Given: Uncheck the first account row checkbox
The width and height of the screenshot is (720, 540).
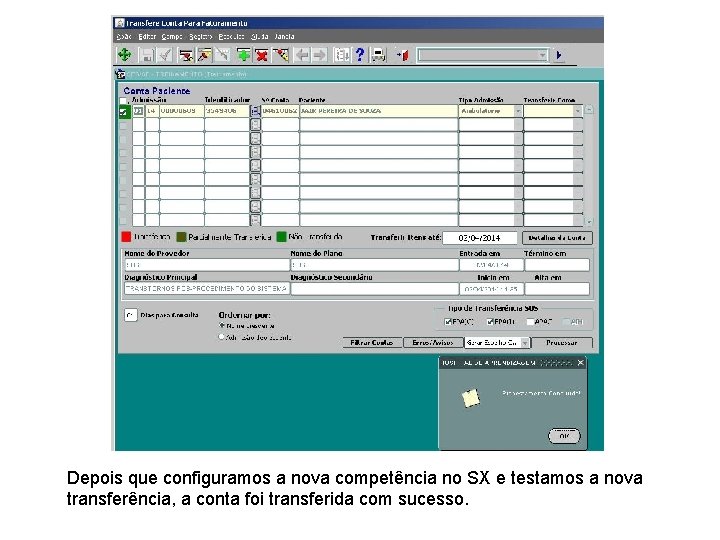Looking at the screenshot, I should [124, 112].
